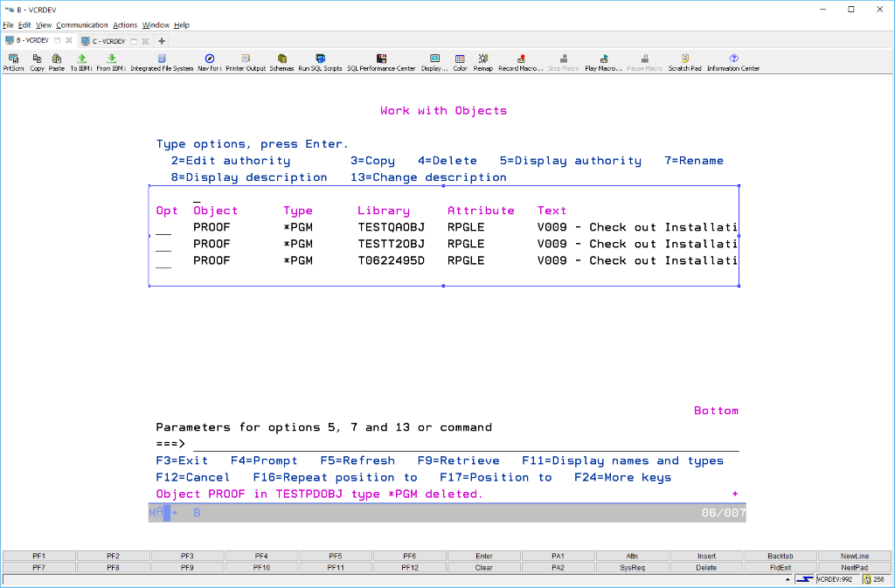Click Opt field for PROOF in T0622495D
Screen dimensions: 895x588
163,261
